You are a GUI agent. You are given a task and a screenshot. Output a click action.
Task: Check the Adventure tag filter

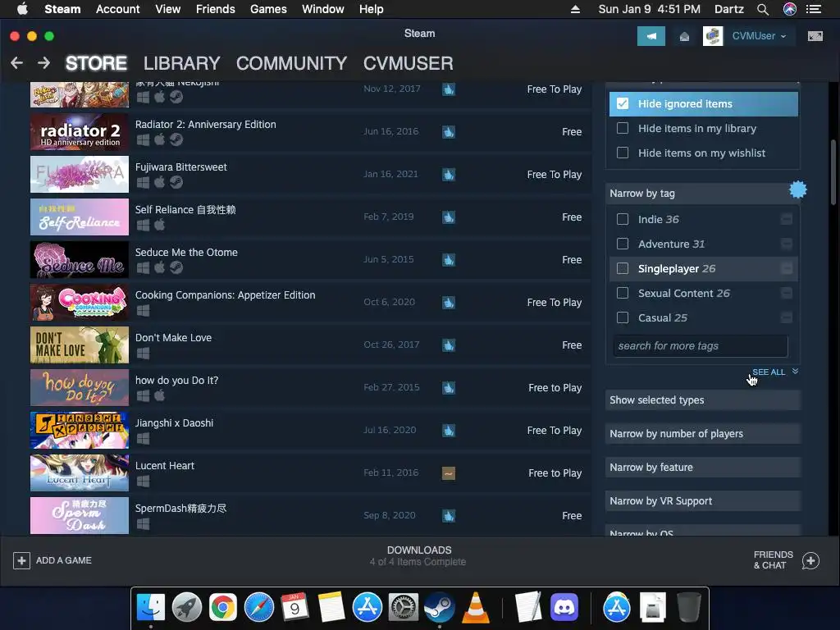623,244
